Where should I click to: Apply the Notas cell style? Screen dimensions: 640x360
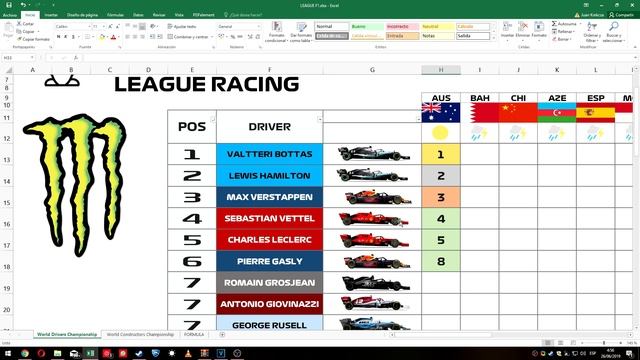point(438,36)
